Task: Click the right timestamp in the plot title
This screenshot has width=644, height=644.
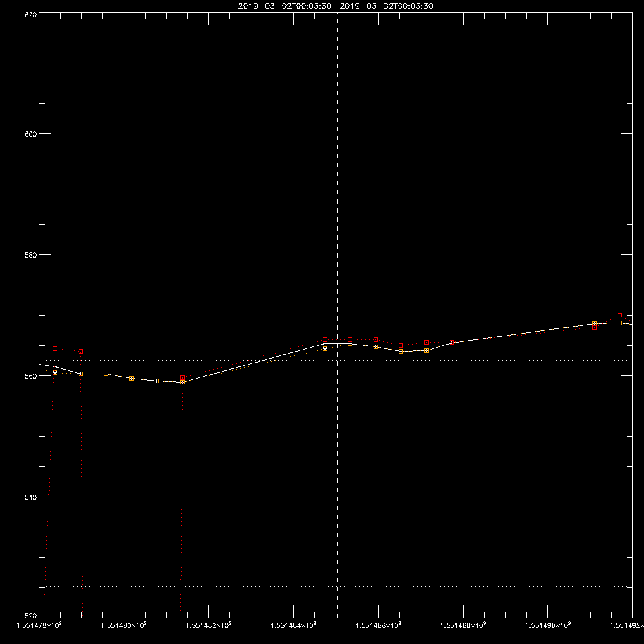Action: [x=386, y=6]
